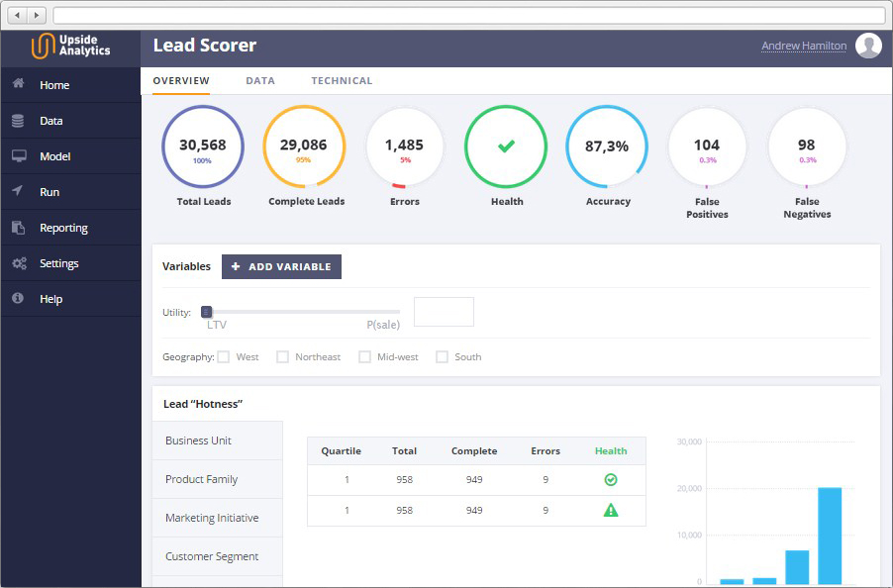Image resolution: width=893 pixels, height=588 pixels.
Task: Go forward with browser forward arrow
Action: pyautogui.click(x=37, y=15)
